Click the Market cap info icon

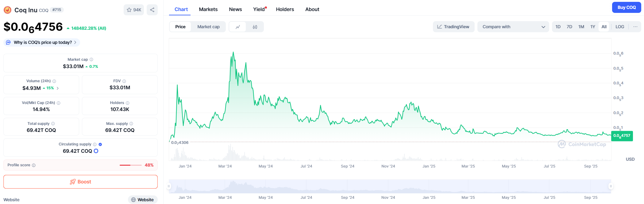pos(91,60)
